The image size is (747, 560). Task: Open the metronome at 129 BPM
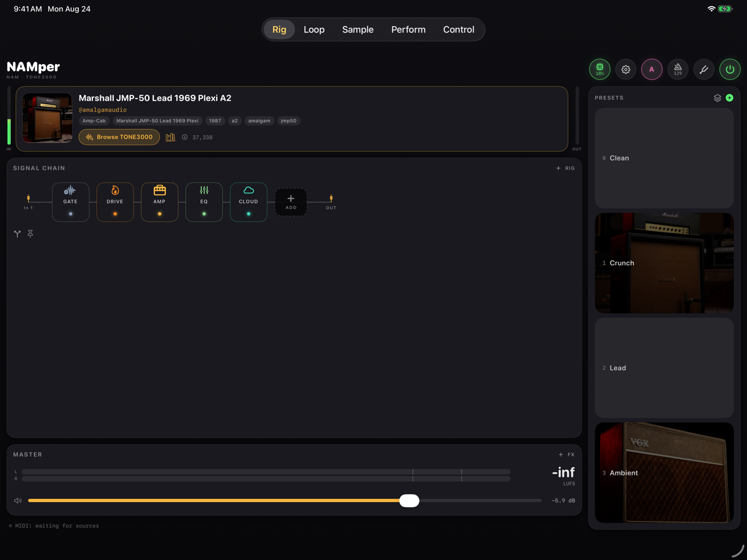coord(678,69)
